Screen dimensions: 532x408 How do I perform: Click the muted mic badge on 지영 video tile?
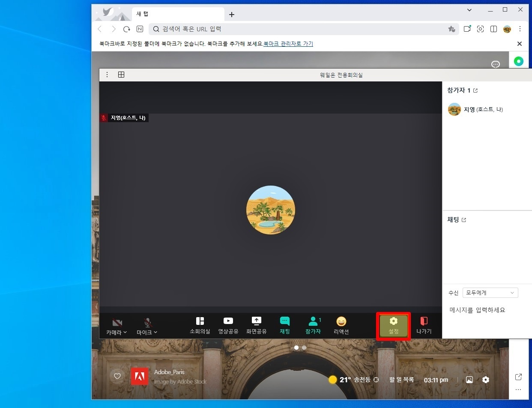(x=104, y=117)
